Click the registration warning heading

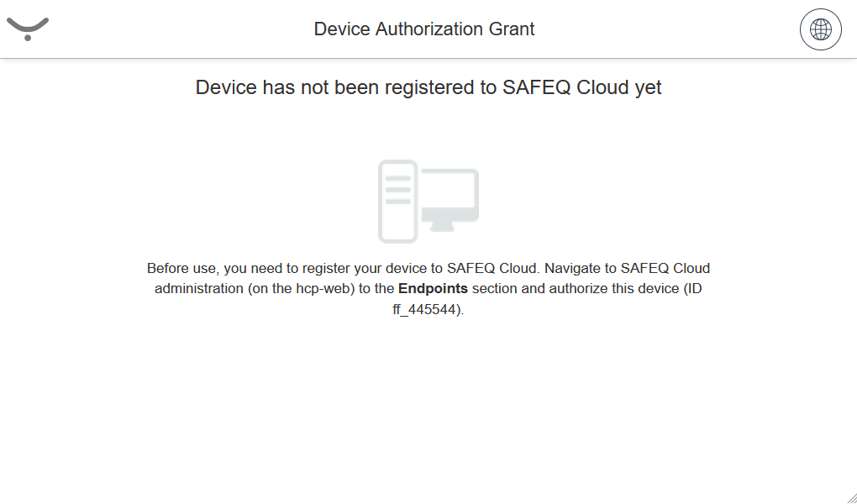428,87
